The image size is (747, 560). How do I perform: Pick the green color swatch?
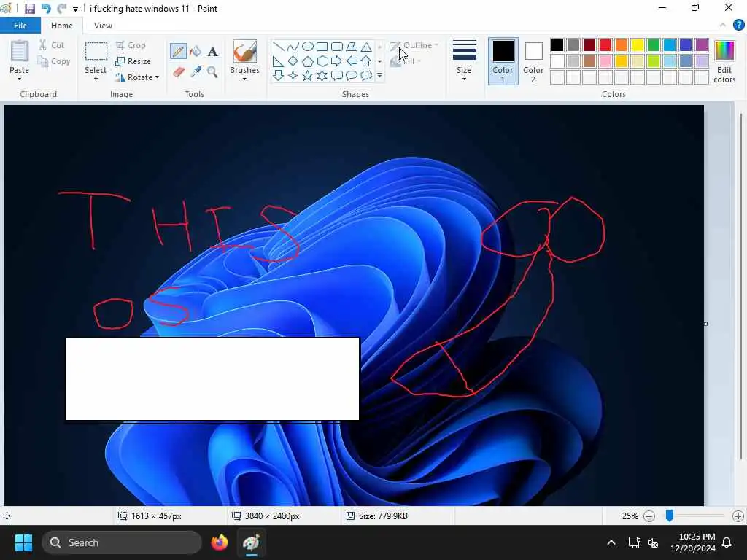653,45
